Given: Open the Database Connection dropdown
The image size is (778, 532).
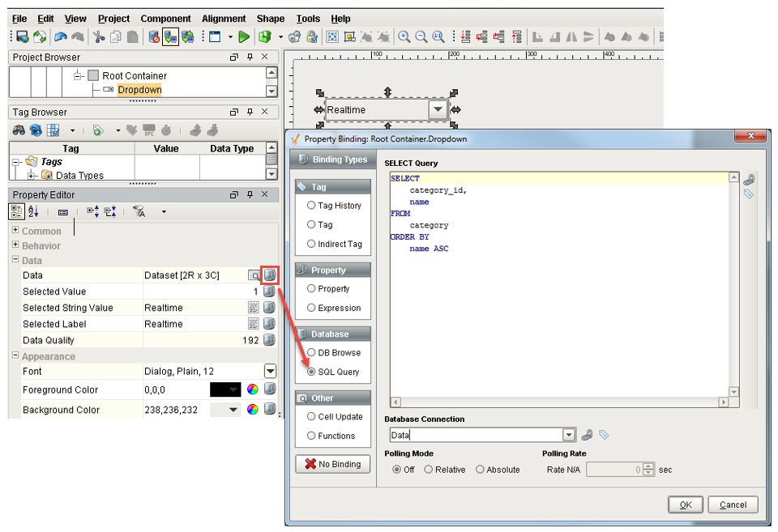Looking at the screenshot, I should point(569,435).
